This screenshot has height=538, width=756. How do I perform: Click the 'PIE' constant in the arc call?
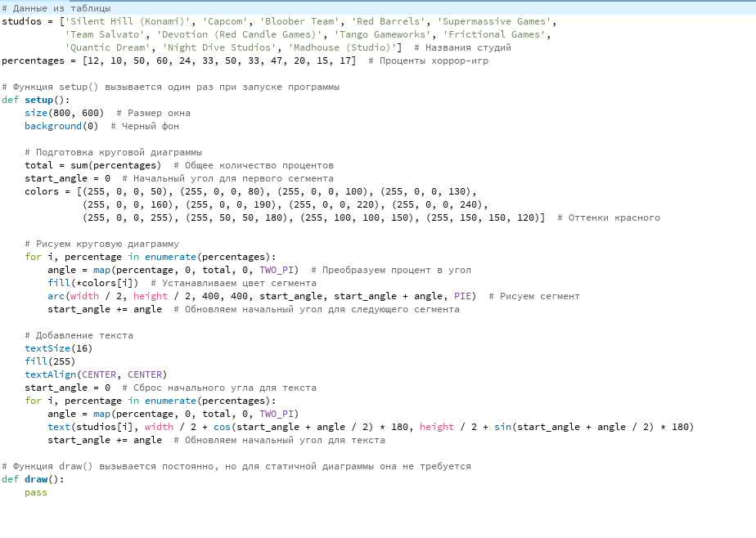coord(462,296)
